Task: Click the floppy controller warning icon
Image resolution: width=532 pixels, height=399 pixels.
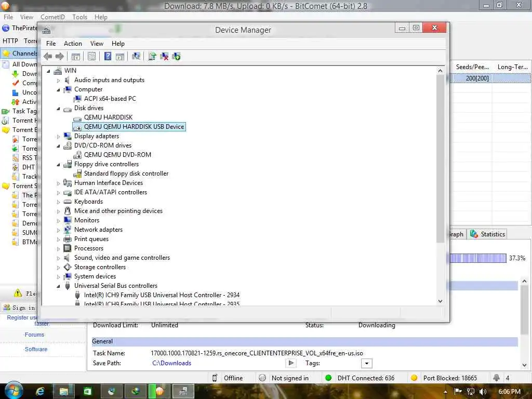Action: (78, 174)
